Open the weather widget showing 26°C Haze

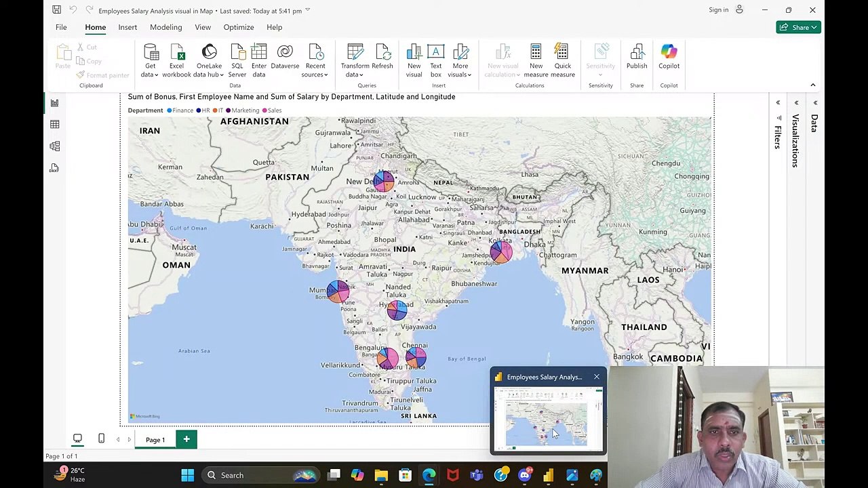[x=69, y=474]
